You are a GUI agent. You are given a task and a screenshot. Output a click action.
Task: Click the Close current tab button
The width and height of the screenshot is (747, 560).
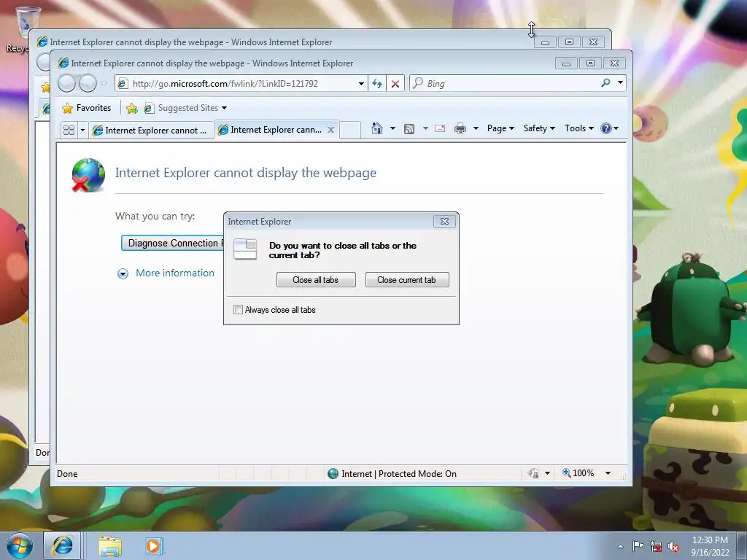(407, 279)
